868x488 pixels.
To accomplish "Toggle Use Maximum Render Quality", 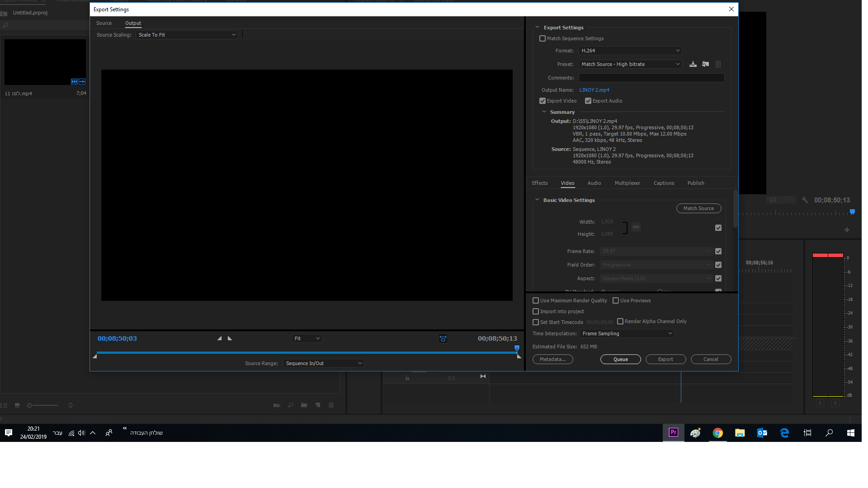I will tap(536, 300).
